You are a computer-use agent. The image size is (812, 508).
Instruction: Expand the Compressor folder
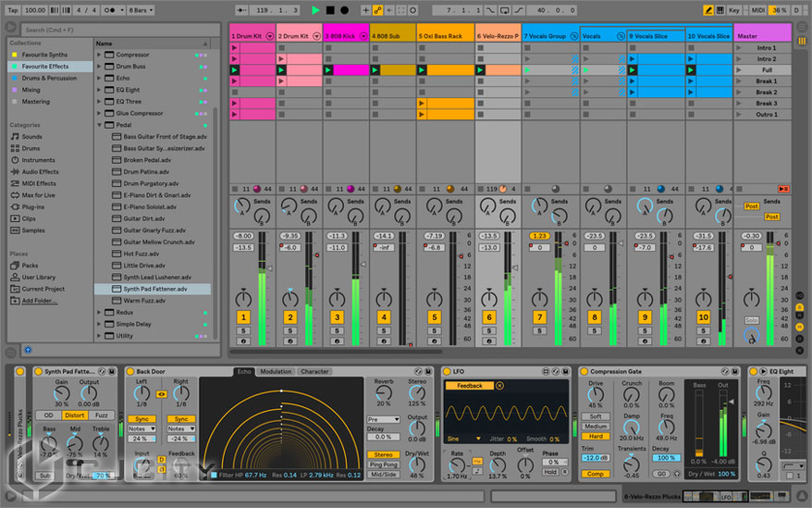(99, 55)
